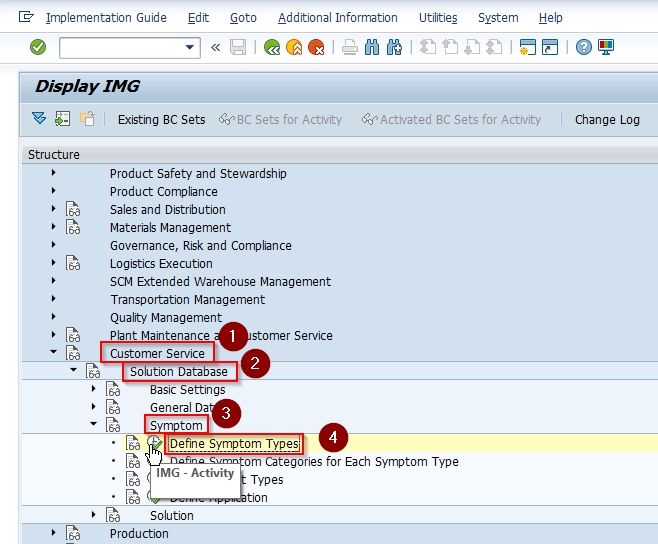Open documentation icon for Logistics Execution

coord(73,263)
